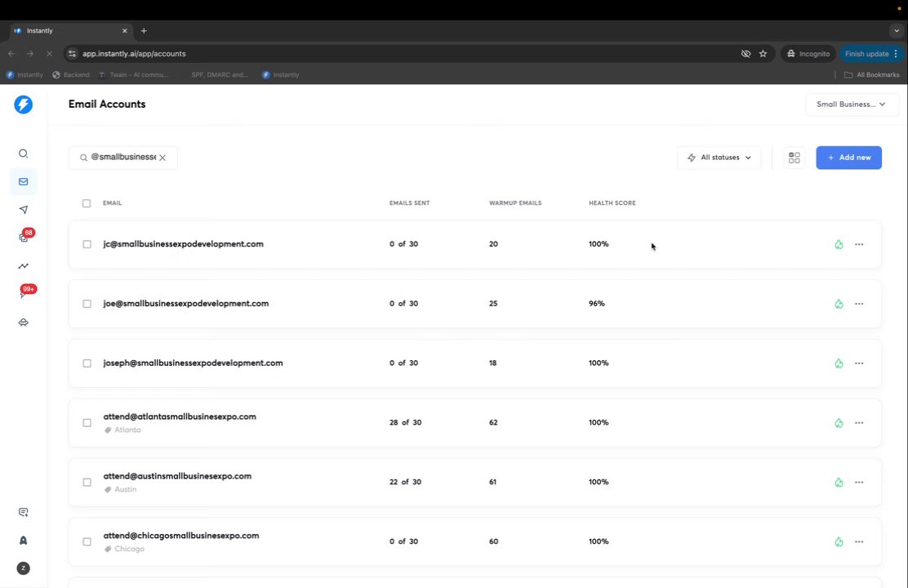This screenshot has height=588, width=908.
Task: Open the All Bookmarks folder
Action: point(872,75)
